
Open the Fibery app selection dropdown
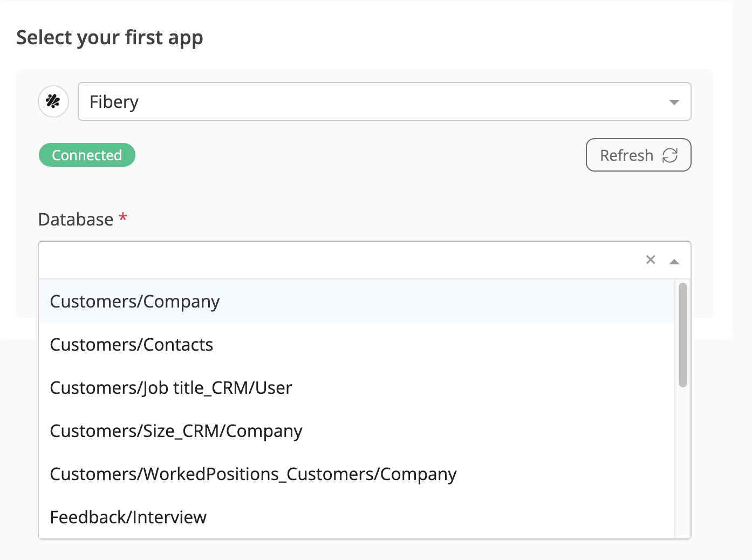(x=384, y=101)
